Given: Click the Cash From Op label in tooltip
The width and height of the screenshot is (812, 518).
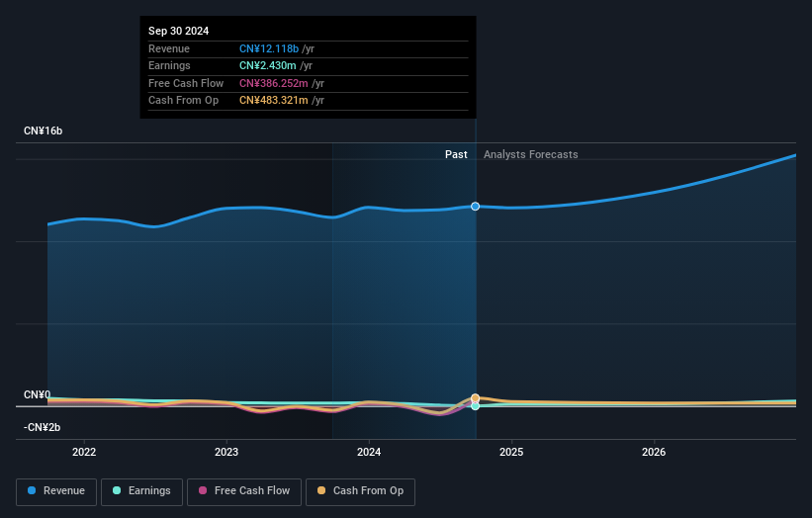Looking at the screenshot, I should [183, 101].
